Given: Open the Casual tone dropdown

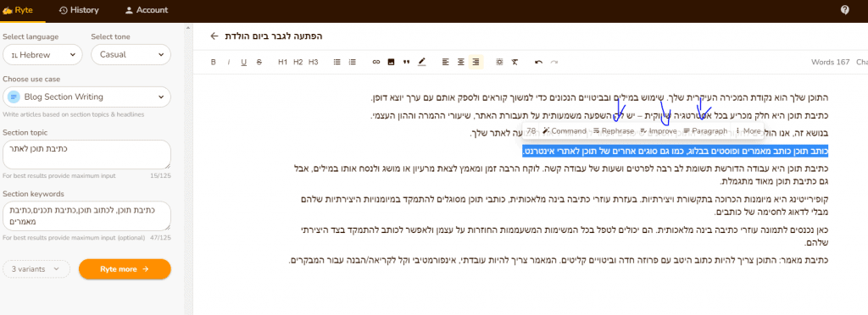Looking at the screenshot, I should (131, 55).
